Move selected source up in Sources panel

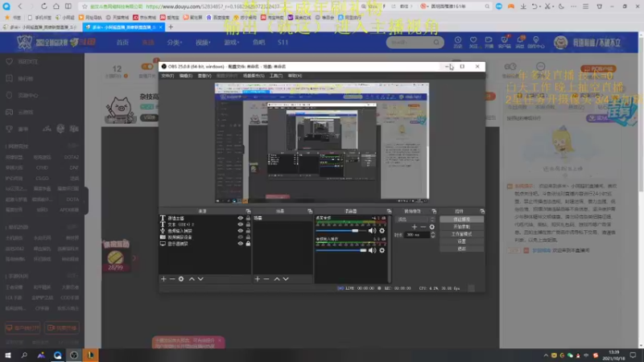point(192,279)
